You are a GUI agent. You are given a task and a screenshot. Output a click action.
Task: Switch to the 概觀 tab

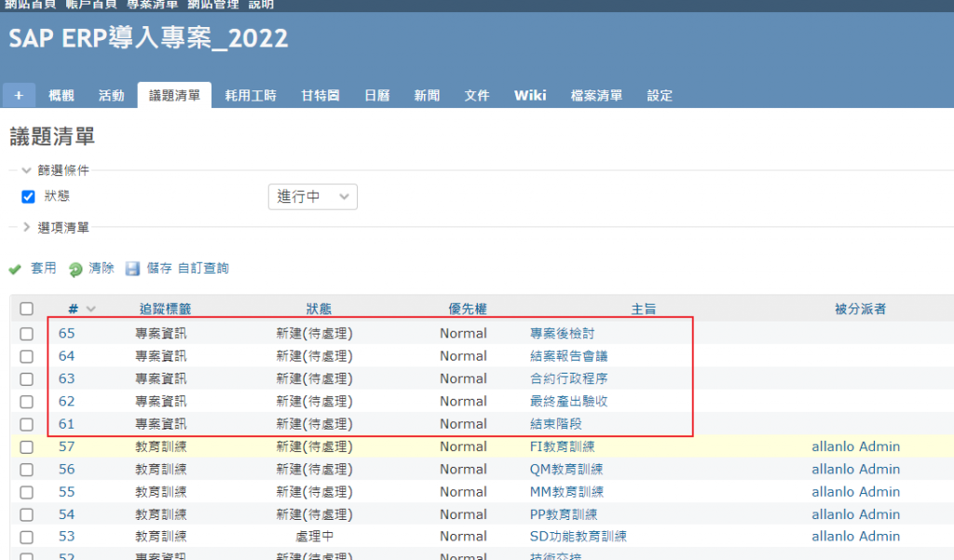(61, 96)
